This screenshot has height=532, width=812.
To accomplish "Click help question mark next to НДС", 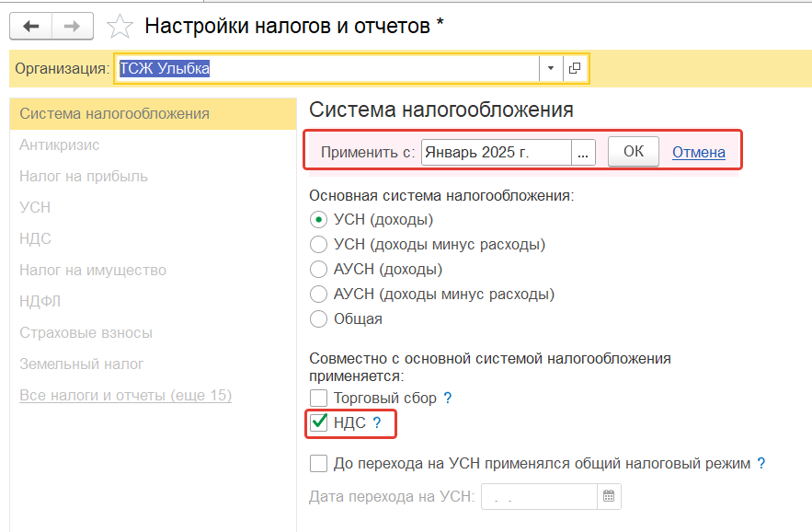I will (x=377, y=423).
